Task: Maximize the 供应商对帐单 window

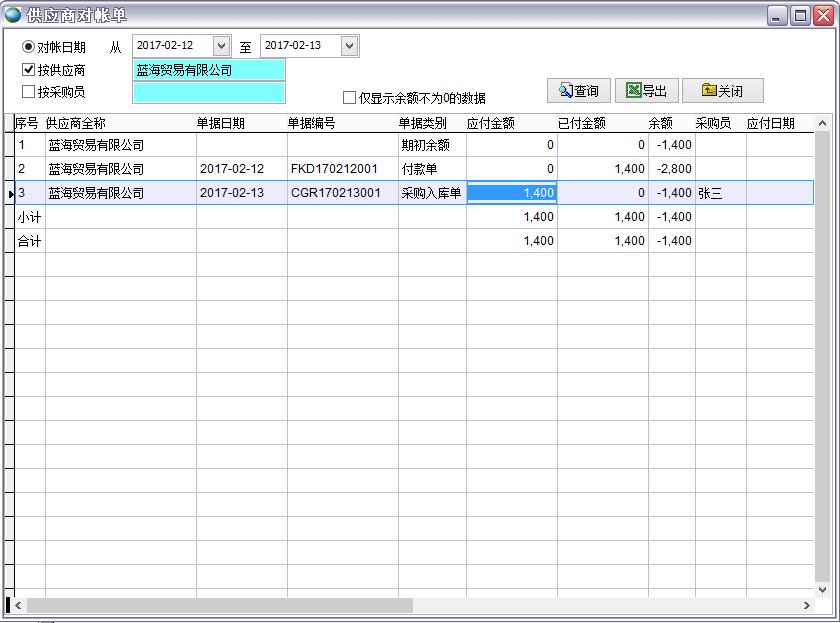Action: [800, 15]
